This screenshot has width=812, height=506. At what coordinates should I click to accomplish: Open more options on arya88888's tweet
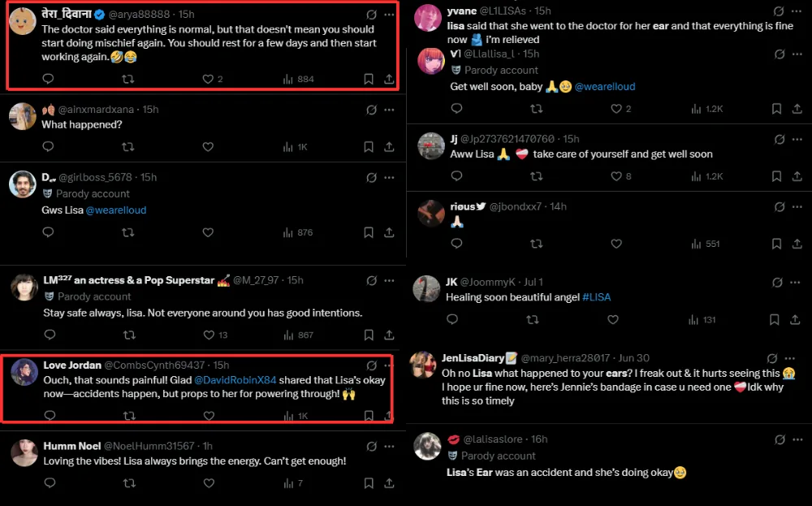tap(390, 15)
